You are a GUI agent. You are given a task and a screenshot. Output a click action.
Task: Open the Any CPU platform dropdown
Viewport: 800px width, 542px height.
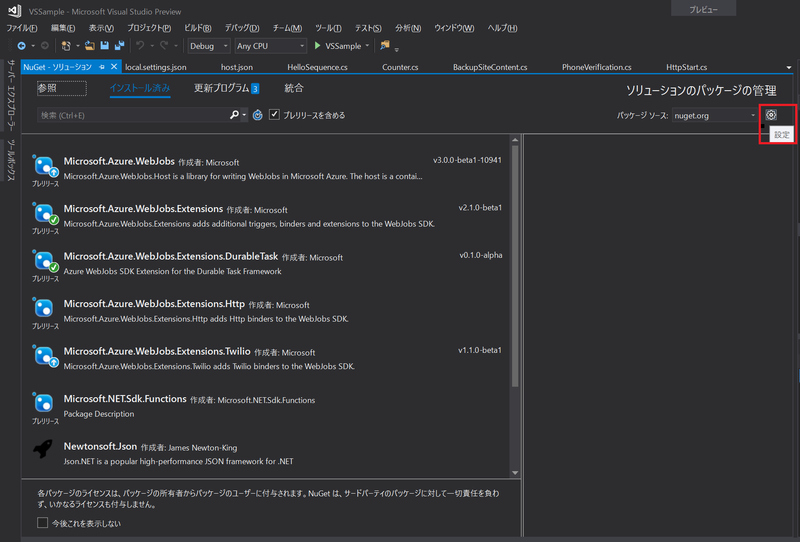[x=270, y=46]
